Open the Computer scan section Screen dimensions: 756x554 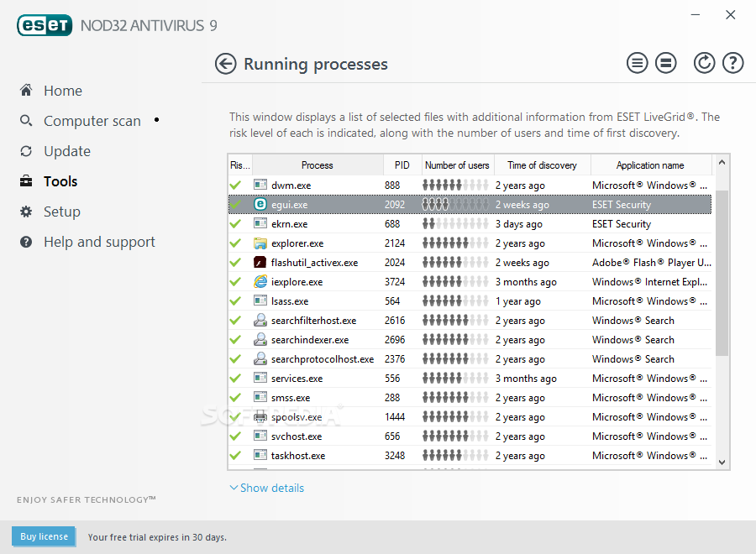pyautogui.click(x=92, y=121)
